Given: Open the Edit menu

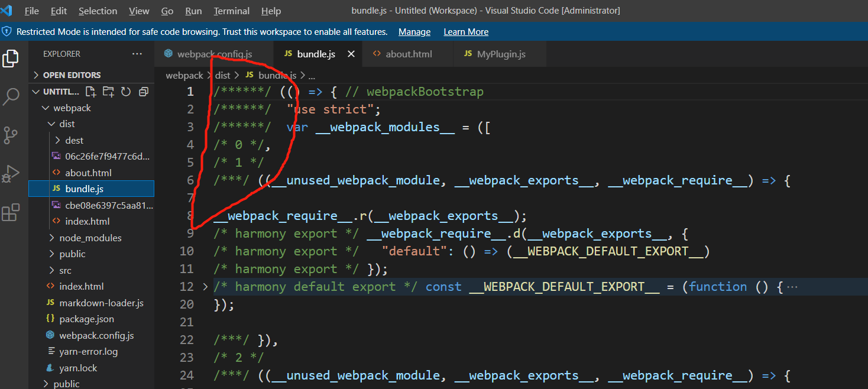Looking at the screenshot, I should pos(59,11).
